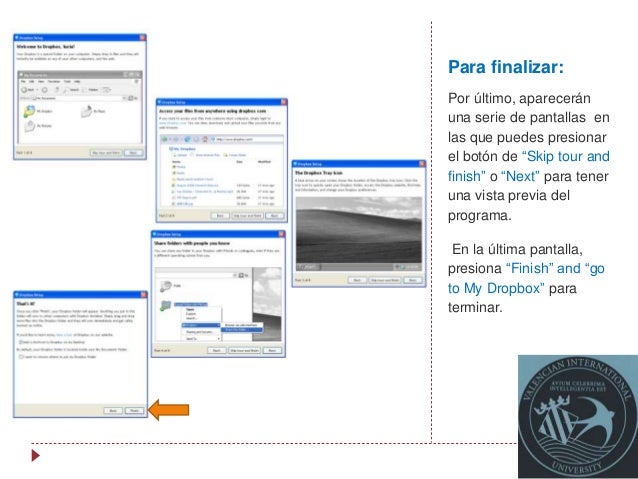
Task: Click Back in the Share folders window
Action: 217,350
